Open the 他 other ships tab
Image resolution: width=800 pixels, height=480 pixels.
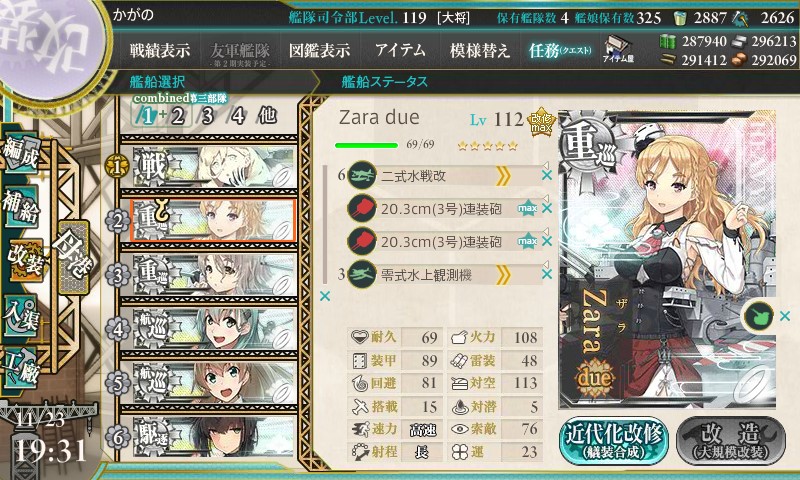(x=267, y=115)
